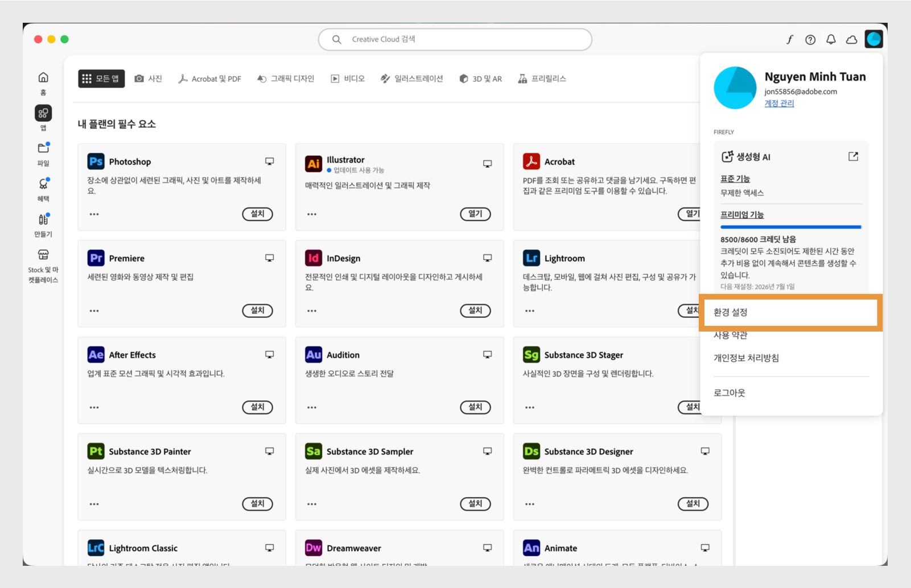Click the Animate app icon
The width and height of the screenshot is (911, 588).
[531, 548]
